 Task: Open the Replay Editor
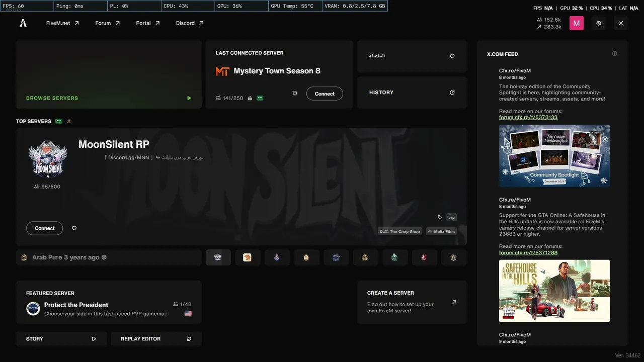[156, 339]
